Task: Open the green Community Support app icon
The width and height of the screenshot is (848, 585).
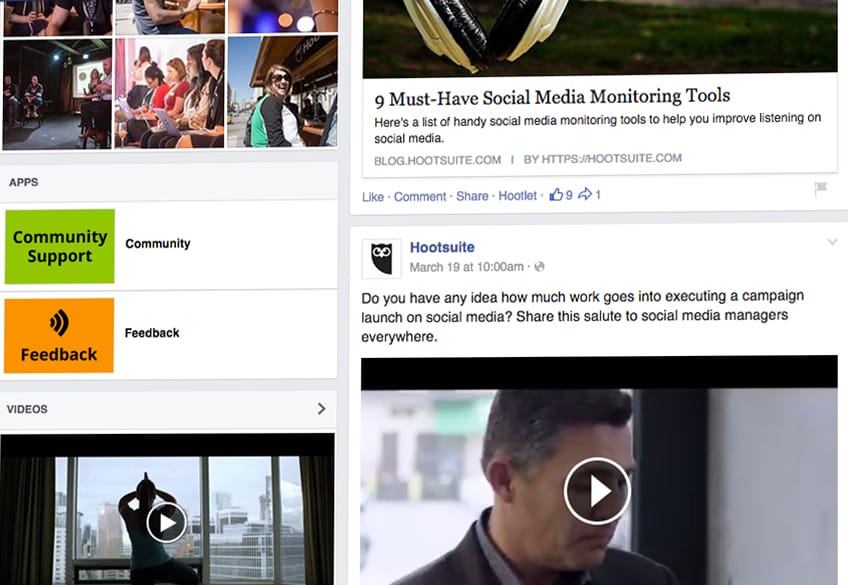Action: click(x=60, y=246)
